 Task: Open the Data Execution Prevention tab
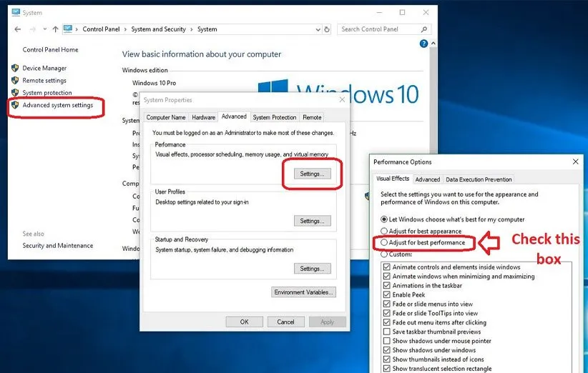click(479, 179)
